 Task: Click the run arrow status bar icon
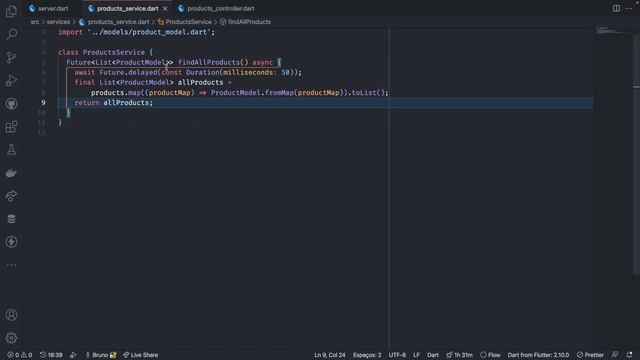(73, 355)
